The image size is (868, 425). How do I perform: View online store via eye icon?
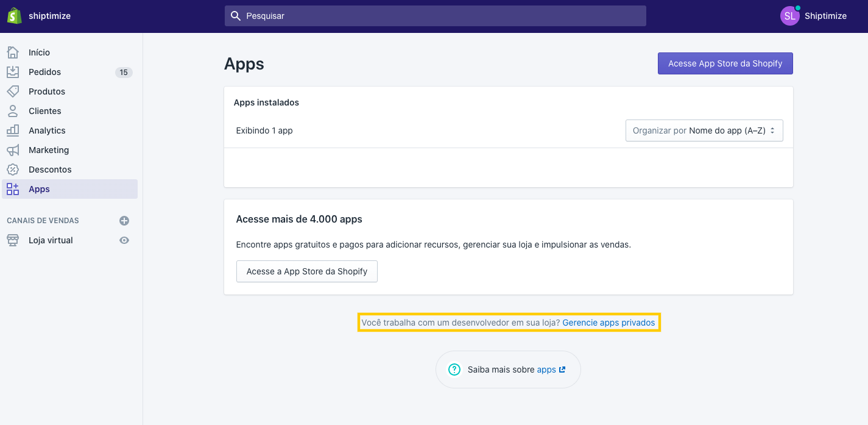point(124,240)
